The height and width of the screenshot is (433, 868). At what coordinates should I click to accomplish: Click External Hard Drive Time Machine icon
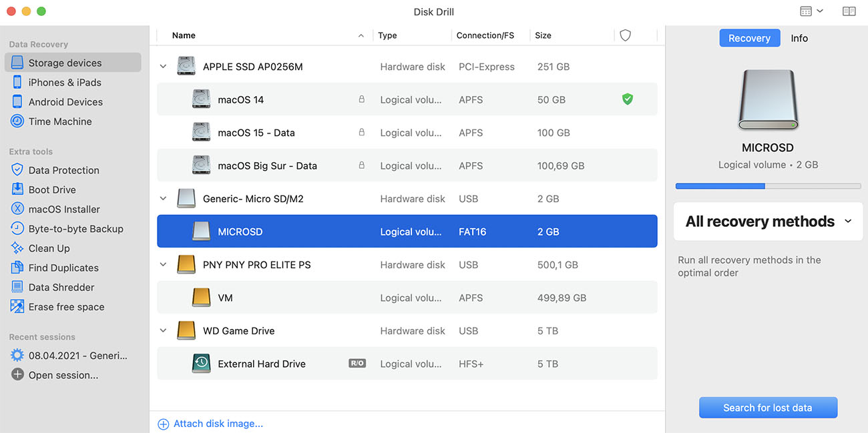[201, 364]
